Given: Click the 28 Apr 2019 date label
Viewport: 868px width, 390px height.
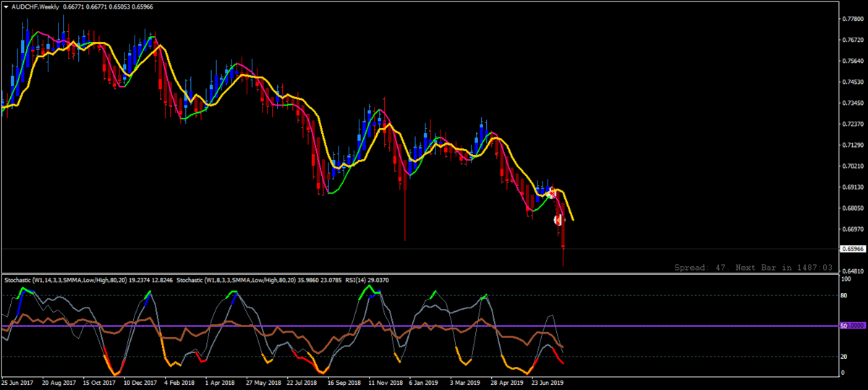Looking at the screenshot, I should pyautogui.click(x=506, y=382).
